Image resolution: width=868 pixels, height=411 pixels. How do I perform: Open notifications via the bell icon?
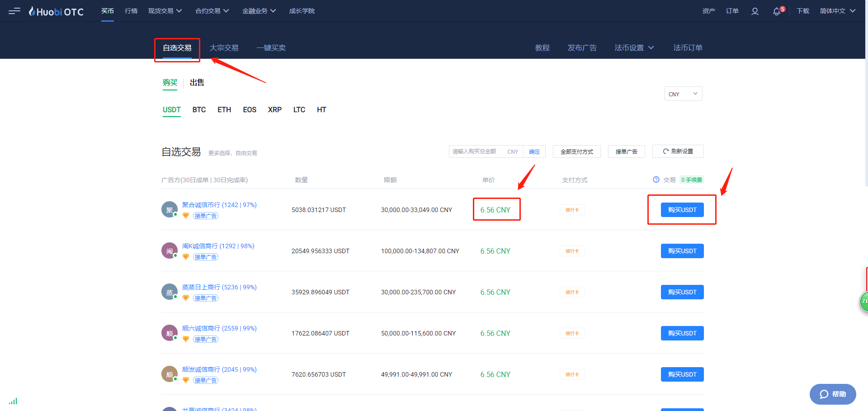[x=777, y=11]
